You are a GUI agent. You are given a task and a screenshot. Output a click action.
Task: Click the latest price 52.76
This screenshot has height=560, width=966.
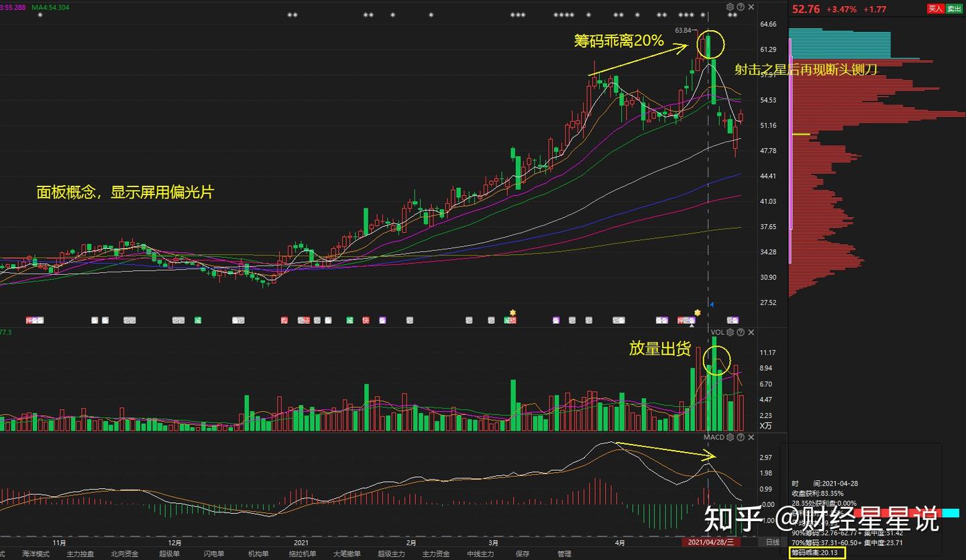[806, 9]
